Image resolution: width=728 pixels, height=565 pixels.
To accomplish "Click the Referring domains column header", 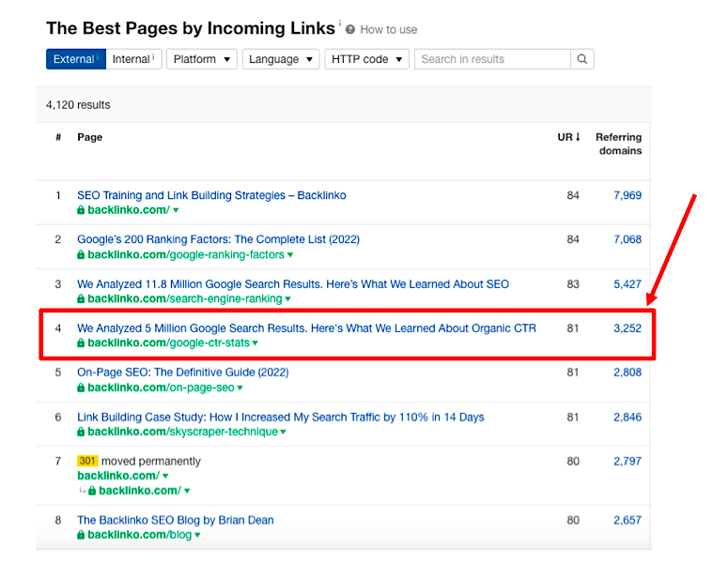I will coord(618,144).
